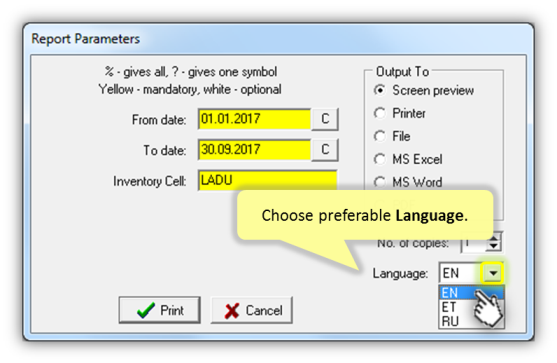Open calendar button beside To date
This screenshot has height=363, width=557.
[325, 150]
